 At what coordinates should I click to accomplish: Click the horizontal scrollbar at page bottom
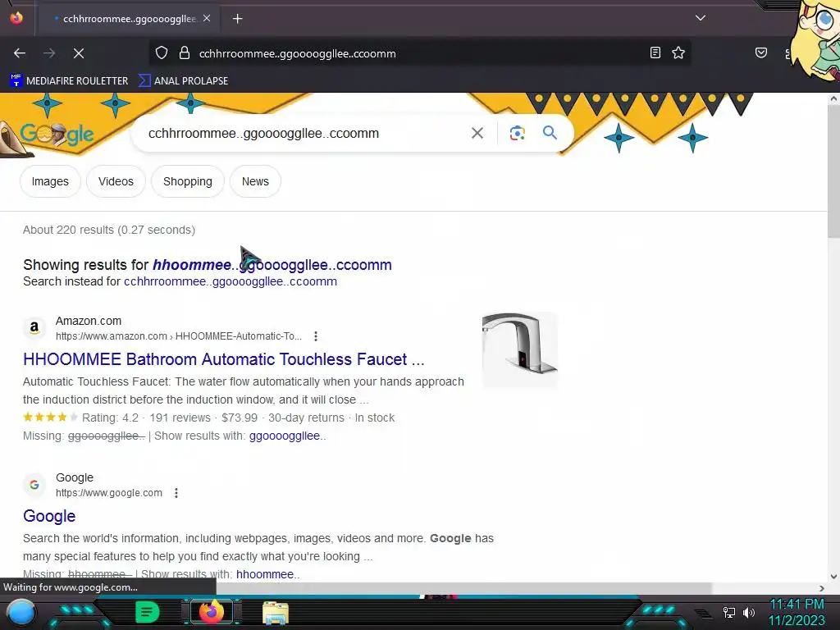(464, 588)
